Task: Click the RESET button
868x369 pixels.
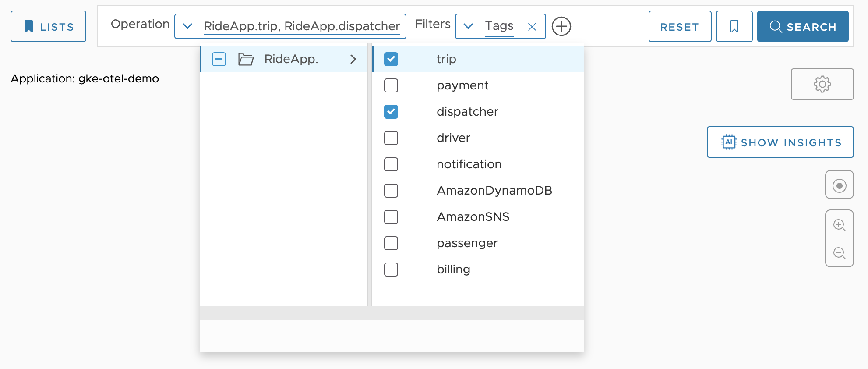Action: pos(680,26)
